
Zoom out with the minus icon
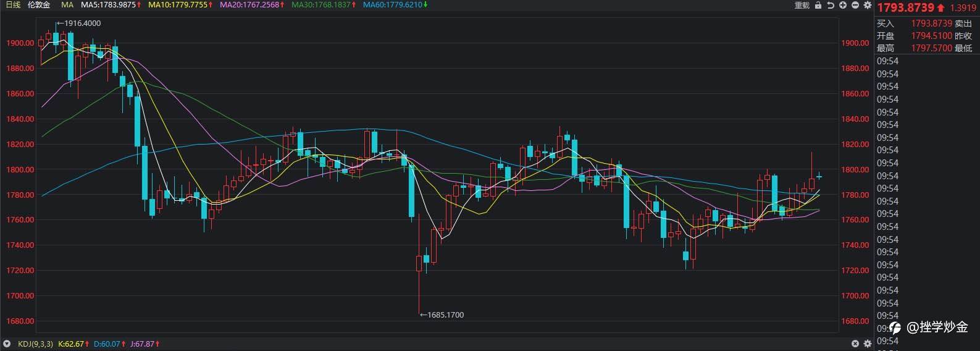855,5
